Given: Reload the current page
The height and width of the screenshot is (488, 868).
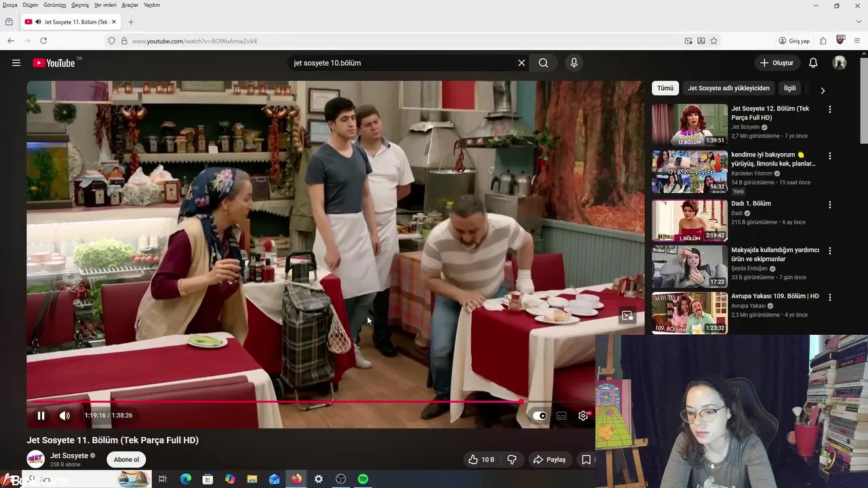Looking at the screenshot, I should 43,41.
